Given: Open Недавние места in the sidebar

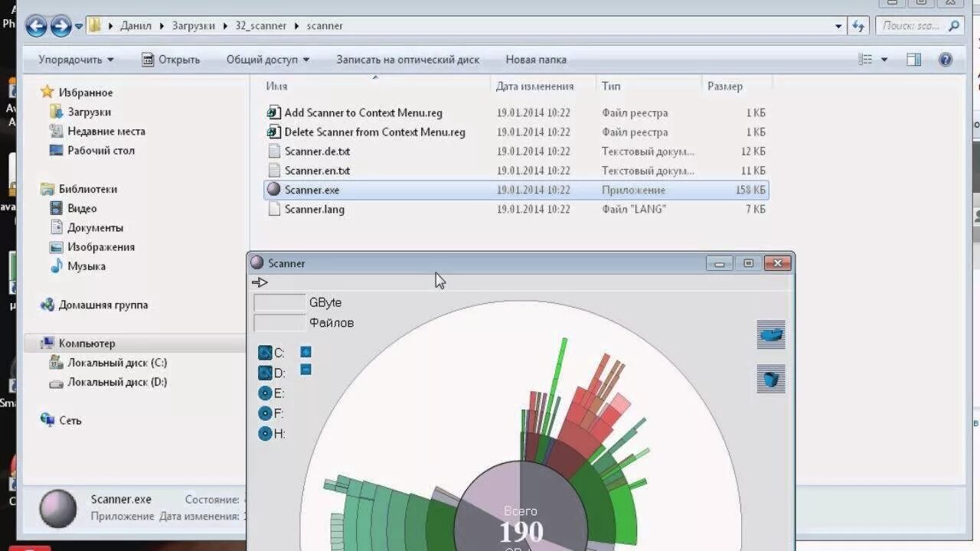Looking at the screenshot, I should pyautogui.click(x=106, y=131).
